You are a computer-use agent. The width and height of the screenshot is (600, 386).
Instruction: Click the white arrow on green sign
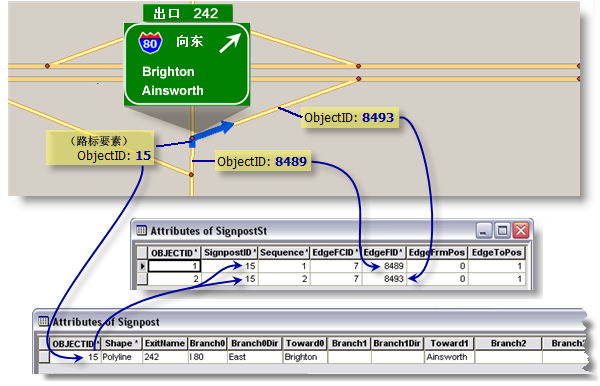(x=230, y=42)
